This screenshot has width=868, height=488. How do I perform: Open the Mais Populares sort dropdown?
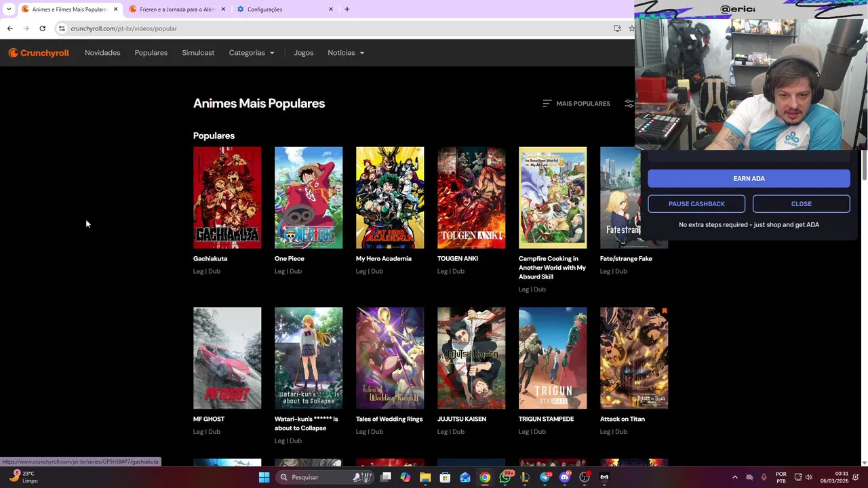pos(576,104)
